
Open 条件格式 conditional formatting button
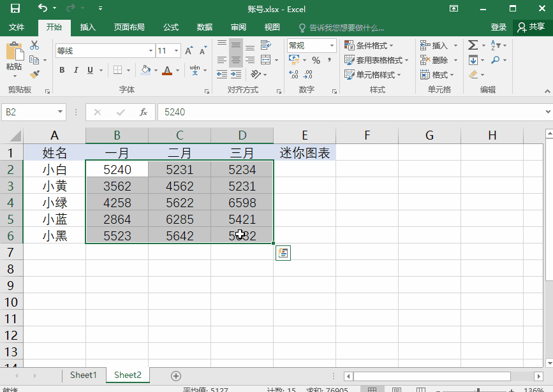[x=369, y=45]
